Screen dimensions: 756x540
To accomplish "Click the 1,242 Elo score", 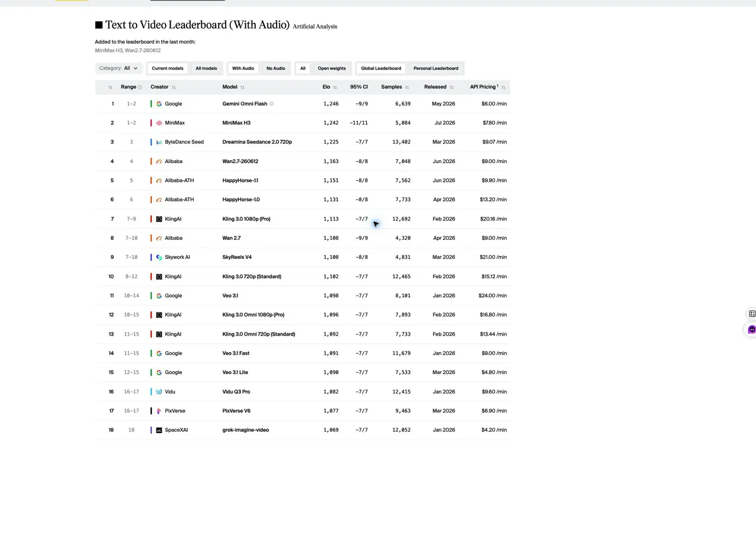I will (331, 123).
